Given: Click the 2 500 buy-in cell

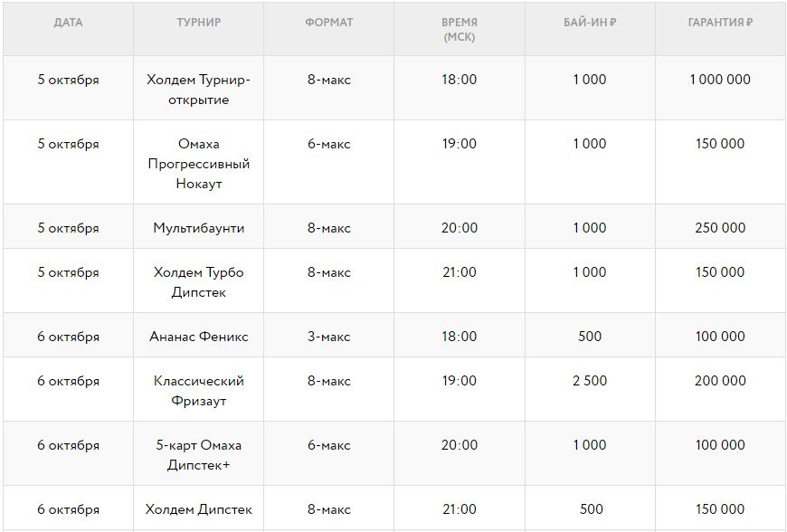Looking at the screenshot, I should 589,381.
